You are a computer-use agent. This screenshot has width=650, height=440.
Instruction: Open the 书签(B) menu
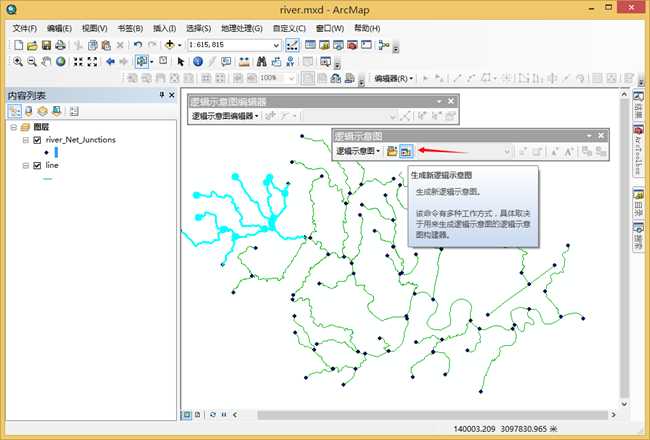pos(129,28)
